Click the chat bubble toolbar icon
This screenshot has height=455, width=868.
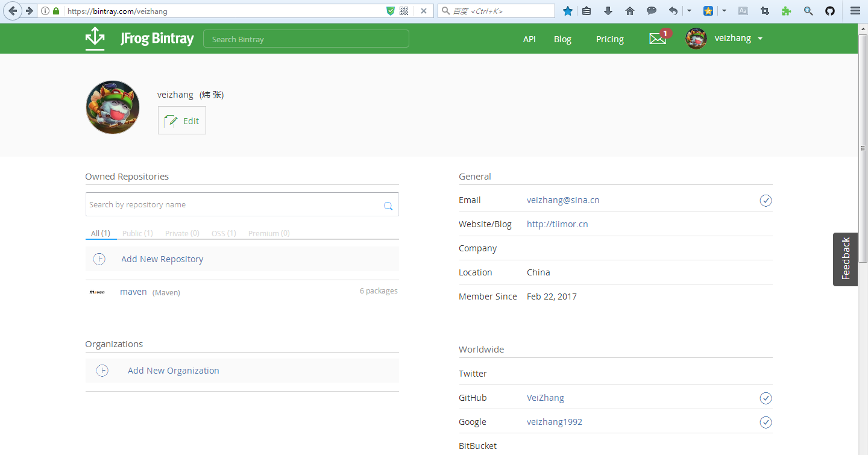[x=652, y=11]
